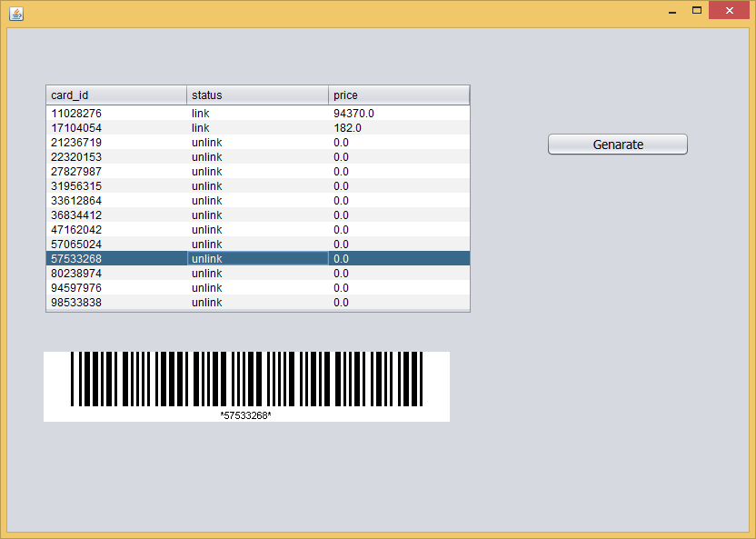Maximize the application window
Image resolution: width=756 pixels, height=539 pixels.
tap(697, 10)
